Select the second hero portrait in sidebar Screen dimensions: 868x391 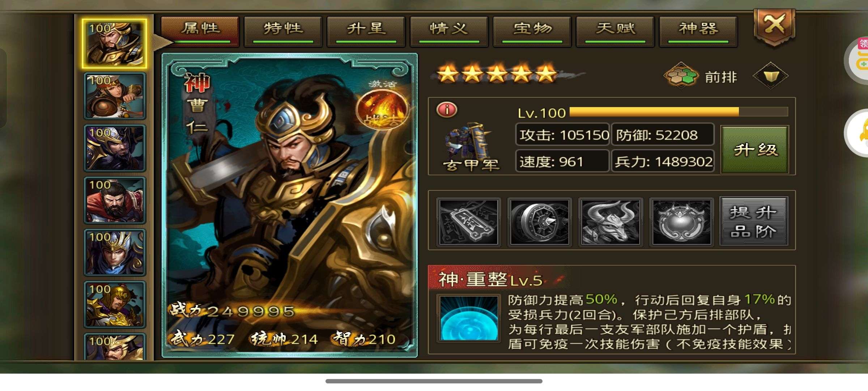coord(115,96)
